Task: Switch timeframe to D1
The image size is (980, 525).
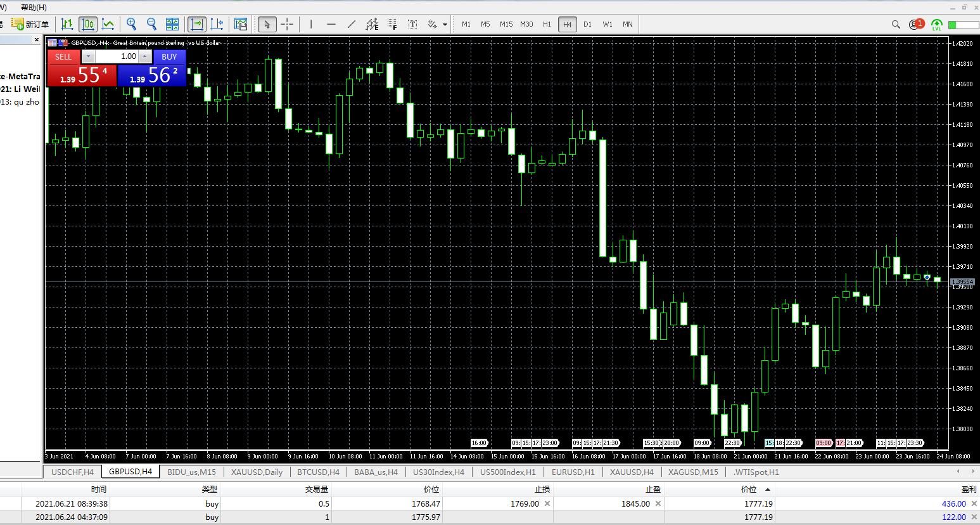Action: 587,24
